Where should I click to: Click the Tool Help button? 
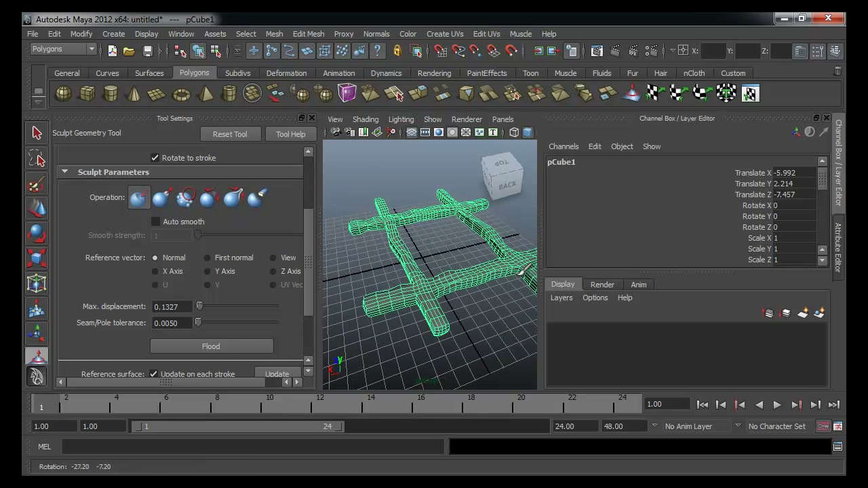tap(290, 134)
